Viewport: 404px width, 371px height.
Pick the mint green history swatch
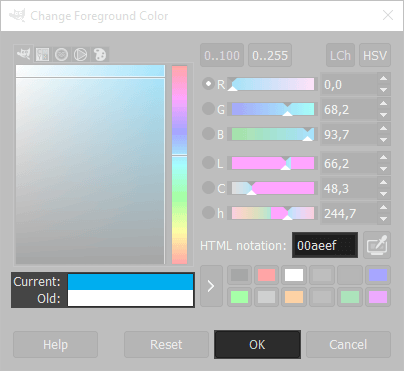[x=350, y=297]
